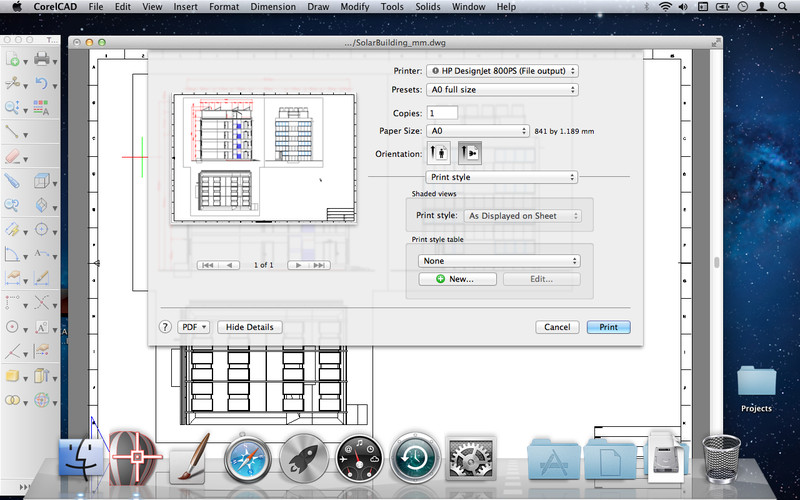Image resolution: width=800 pixels, height=500 pixels.
Task: Select the Eraser tool in the toolbar
Action: click(x=13, y=156)
